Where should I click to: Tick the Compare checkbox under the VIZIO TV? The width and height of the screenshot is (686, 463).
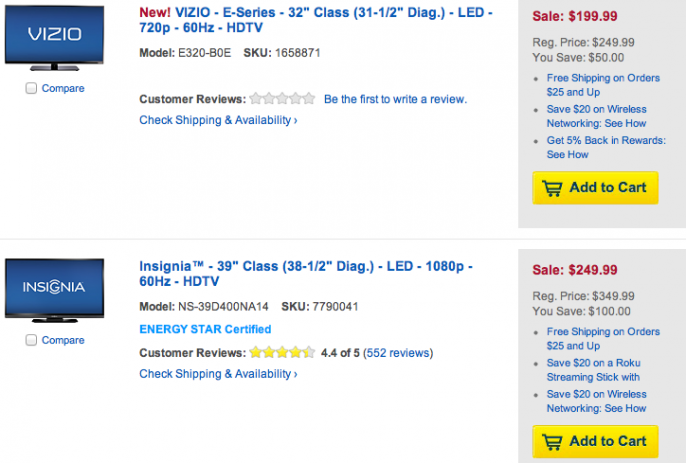click(31, 88)
